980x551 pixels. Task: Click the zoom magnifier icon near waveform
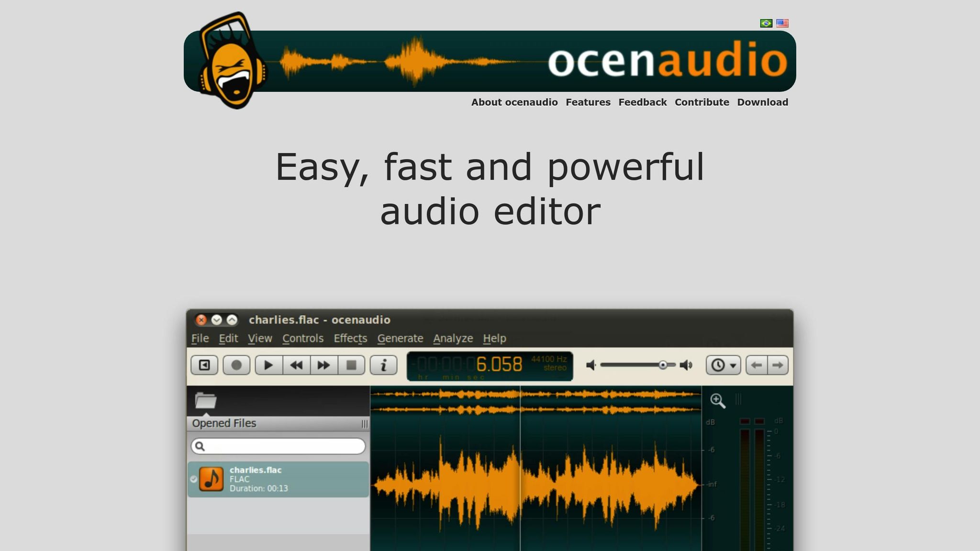pos(717,401)
